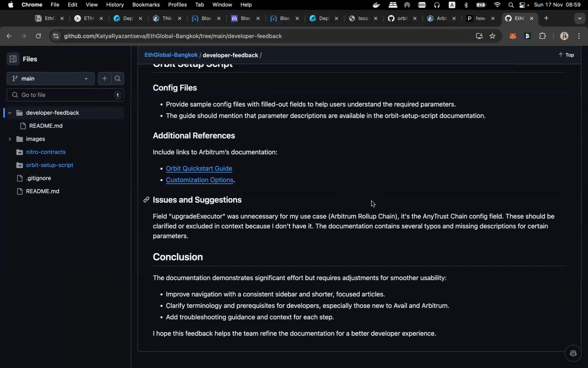
Task: Open Spotlight search in menu bar
Action: pos(511,5)
